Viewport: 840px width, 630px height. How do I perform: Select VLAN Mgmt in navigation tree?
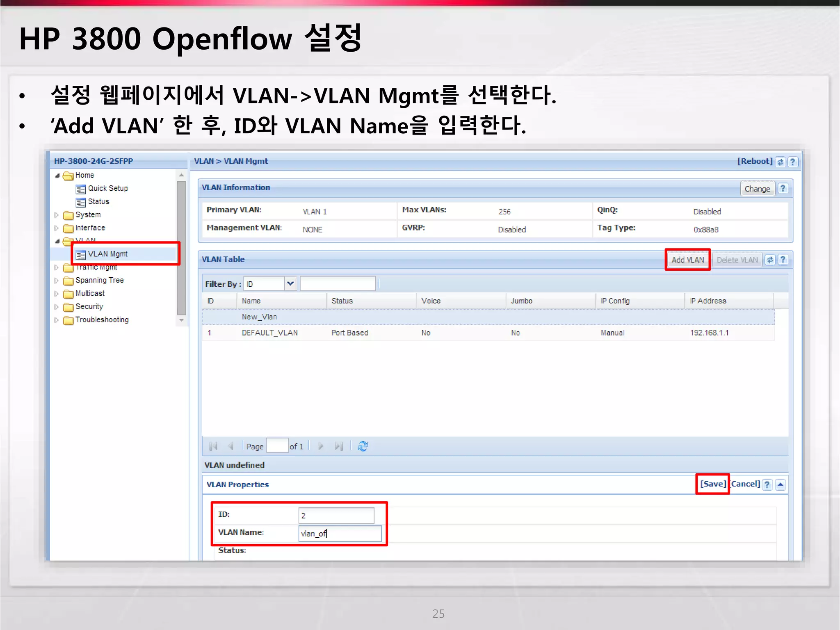click(x=107, y=254)
